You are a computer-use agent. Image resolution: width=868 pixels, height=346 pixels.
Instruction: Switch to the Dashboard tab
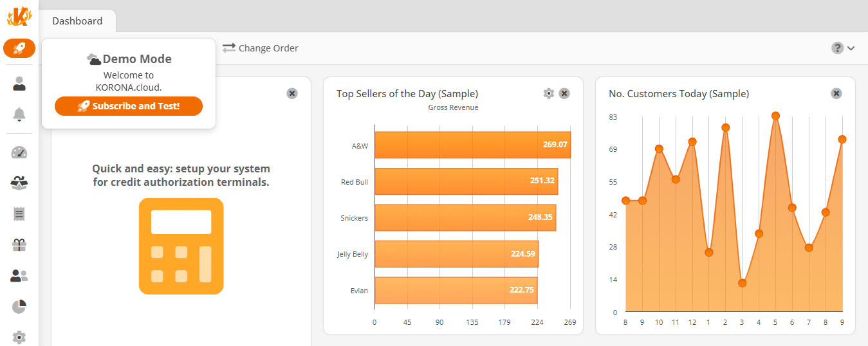(77, 21)
